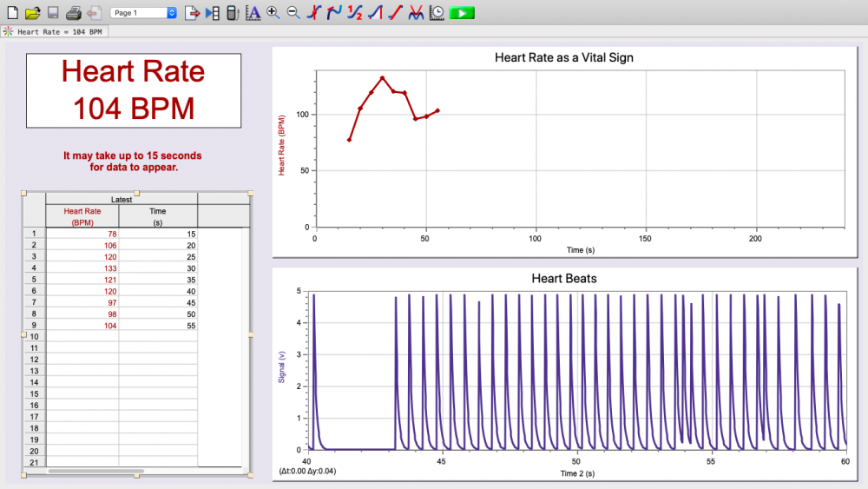Activate the Examine tool icon
This screenshot has width=868, height=489.
tap(314, 13)
